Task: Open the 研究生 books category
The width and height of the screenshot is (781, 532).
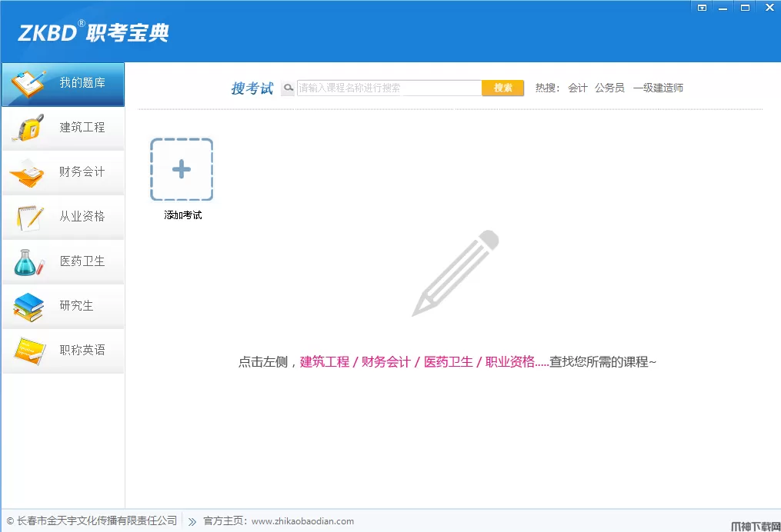Action: coord(62,307)
